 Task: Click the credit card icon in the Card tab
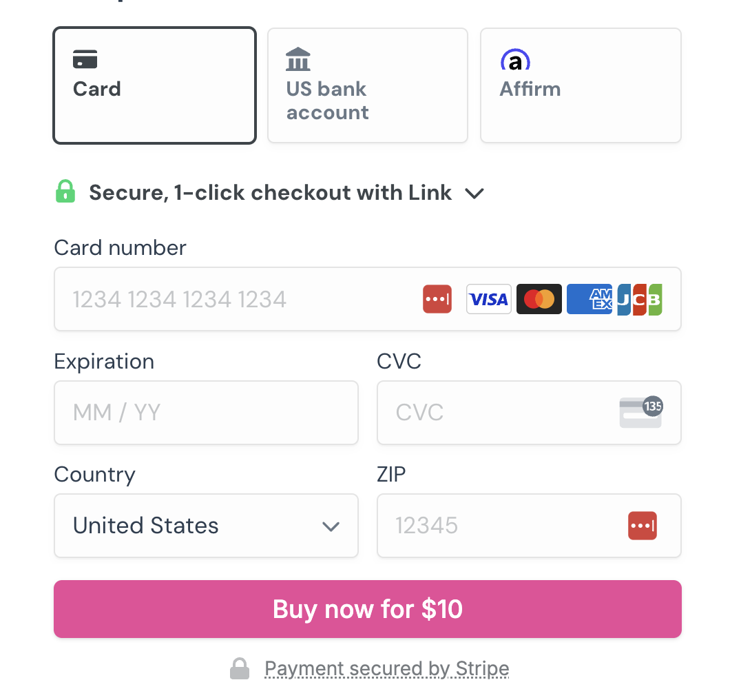coord(85,59)
